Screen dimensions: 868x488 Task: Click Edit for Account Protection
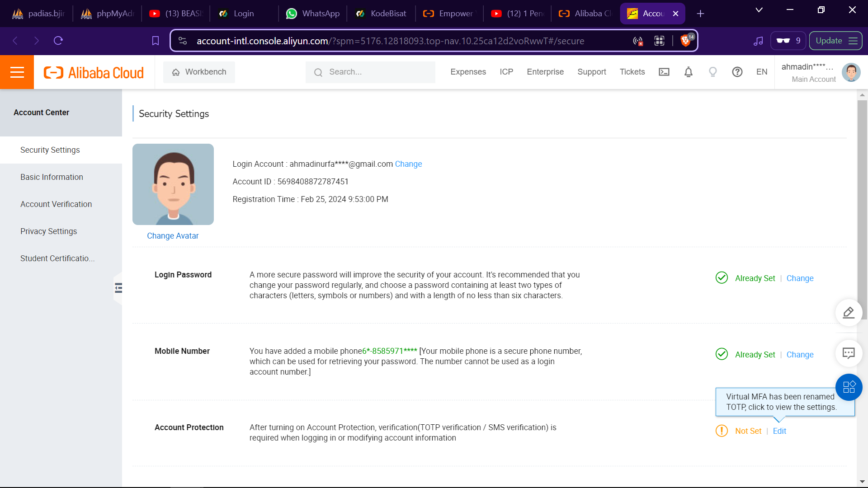click(x=779, y=431)
